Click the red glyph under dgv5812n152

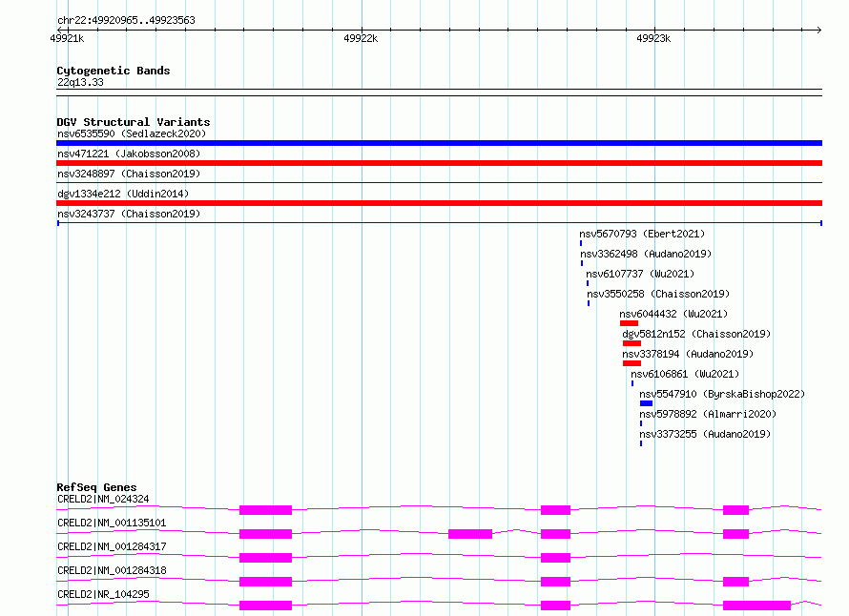pos(632,343)
